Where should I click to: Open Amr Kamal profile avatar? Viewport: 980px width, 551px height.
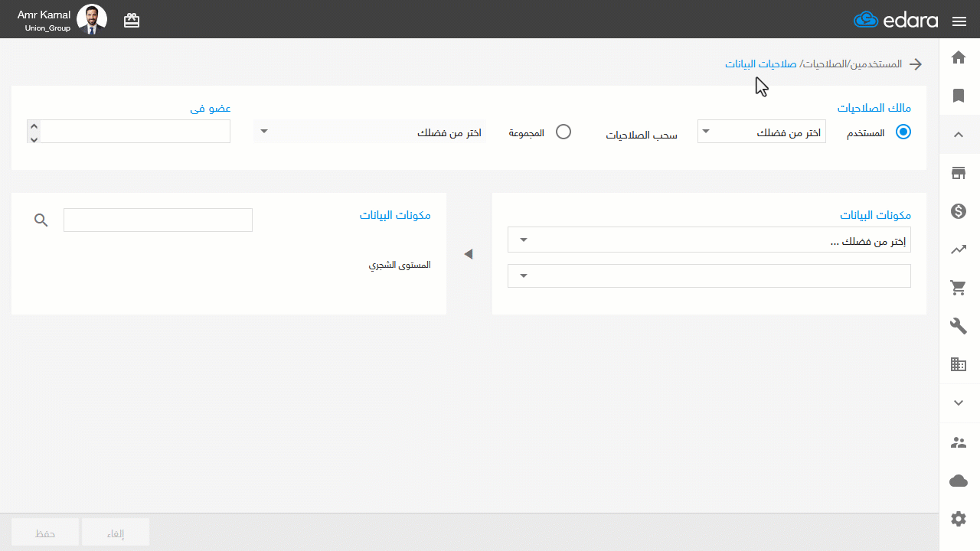pos(92,20)
